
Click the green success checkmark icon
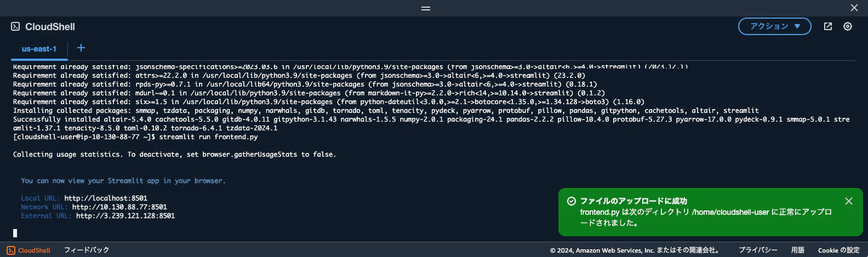click(571, 201)
